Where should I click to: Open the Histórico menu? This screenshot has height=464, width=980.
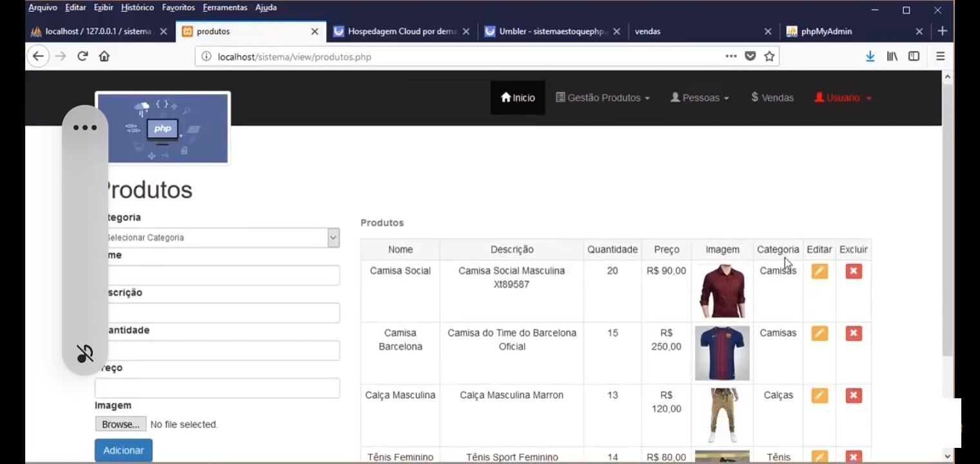(x=137, y=8)
